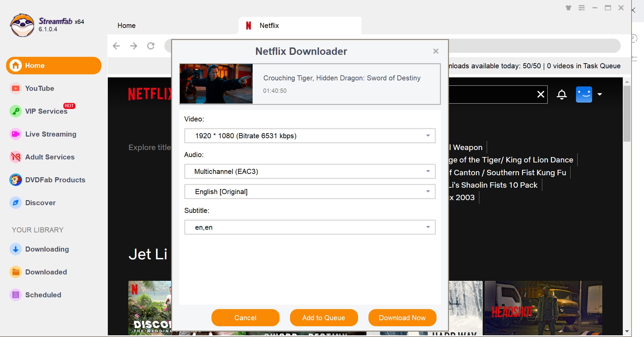Image resolution: width=644 pixels, height=337 pixels.
Task: Click the DVDFab Products icon
Action: point(15,180)
